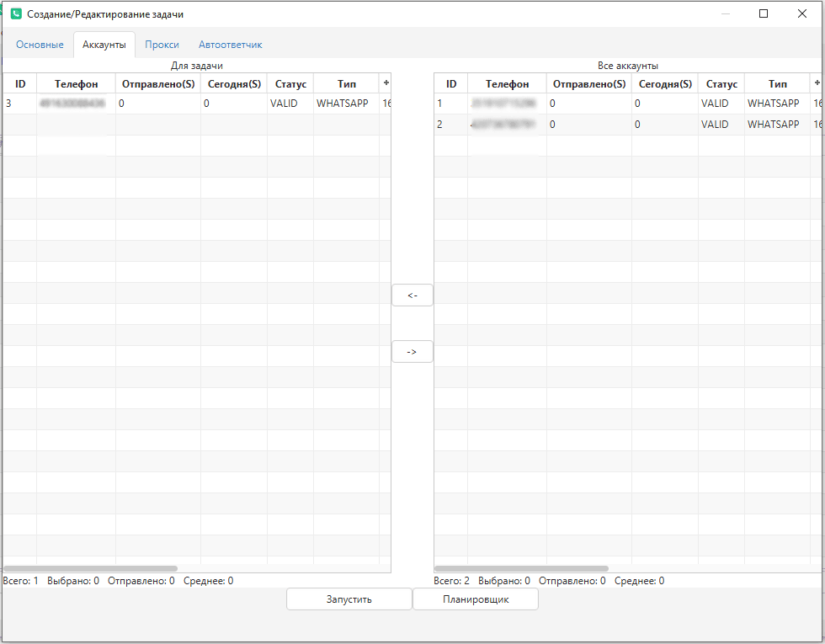Sort all accounts by Сегодня(S) header
This screenshot has height=644, width=825.
(x=665, y=83)
